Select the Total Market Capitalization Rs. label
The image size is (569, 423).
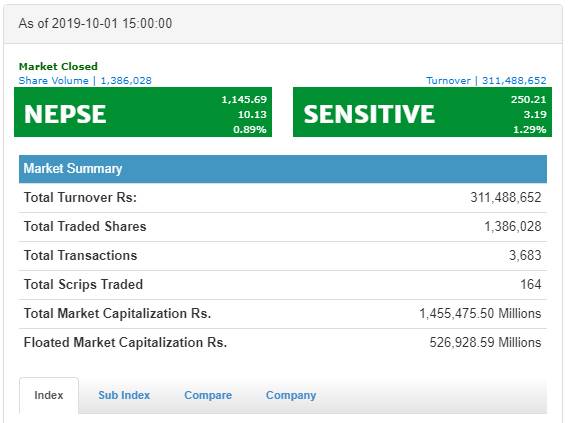117,313
